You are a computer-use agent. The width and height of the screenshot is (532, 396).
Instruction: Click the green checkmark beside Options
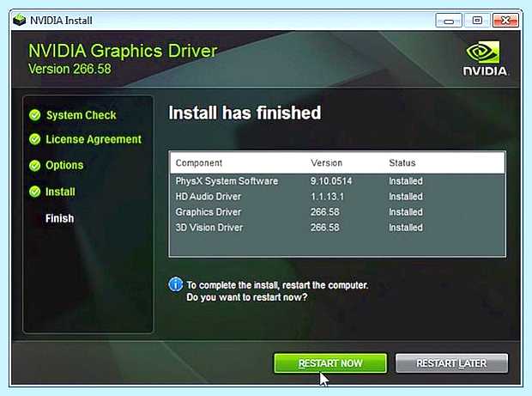[34, 166]
